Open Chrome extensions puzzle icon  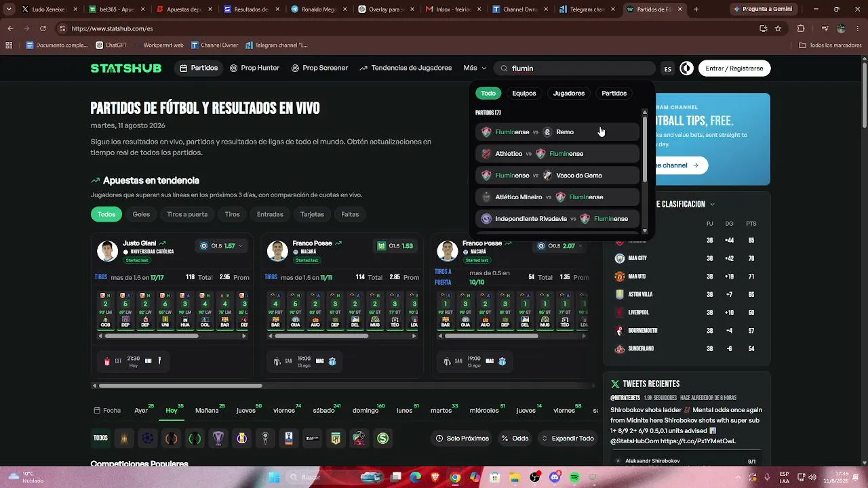[801, 28]
